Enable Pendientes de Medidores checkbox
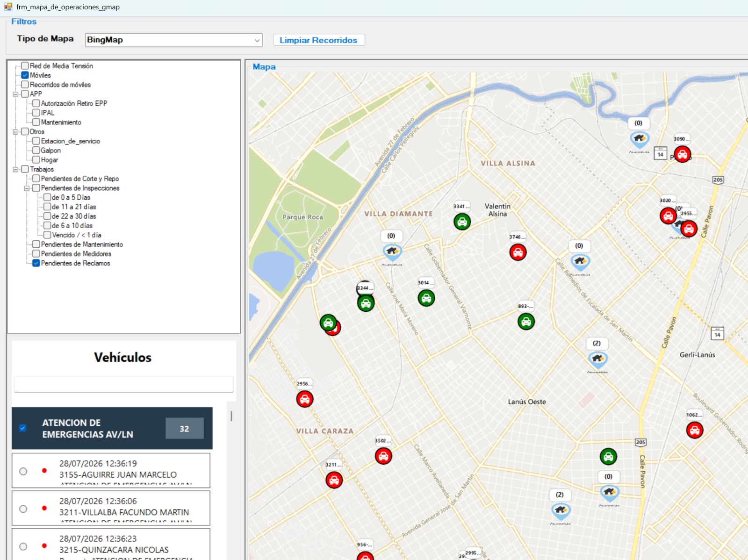Viewport: 748px width, 560px height. (36, 254)
